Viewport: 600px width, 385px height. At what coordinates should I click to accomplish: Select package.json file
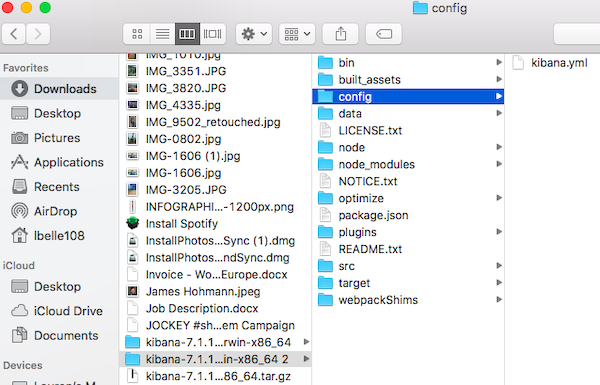point(408,215)
